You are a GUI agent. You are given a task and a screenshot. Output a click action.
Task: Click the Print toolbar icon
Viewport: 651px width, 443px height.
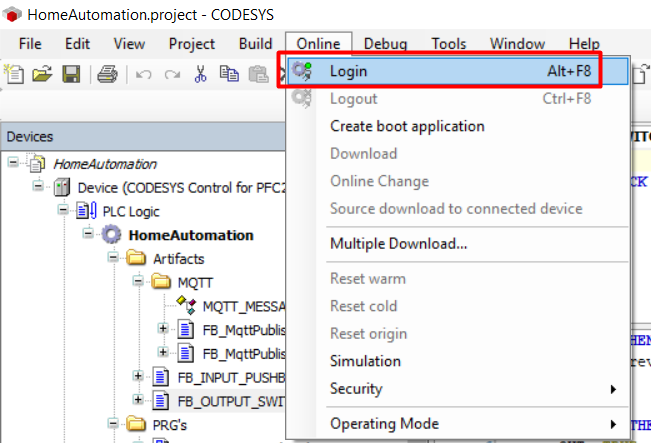click(107, 74)
